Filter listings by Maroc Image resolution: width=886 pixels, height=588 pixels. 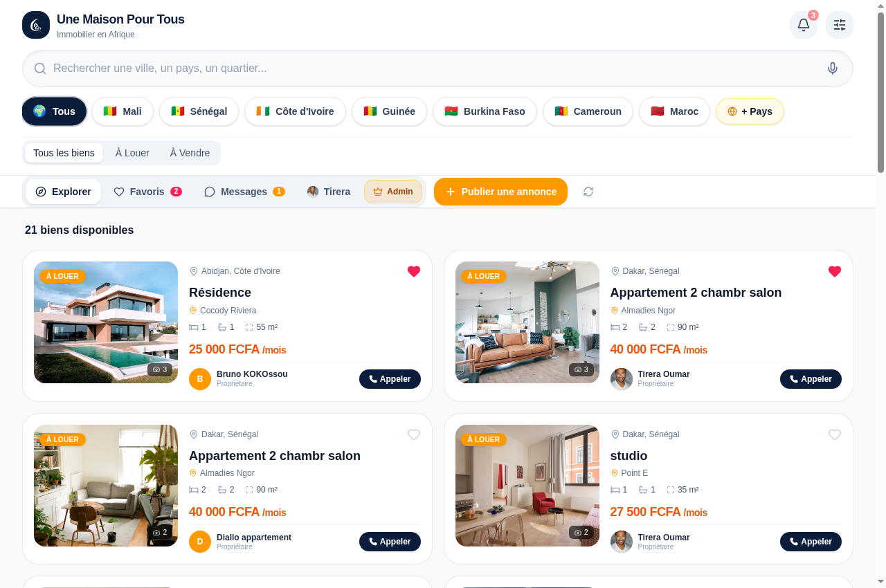(674, 111)
